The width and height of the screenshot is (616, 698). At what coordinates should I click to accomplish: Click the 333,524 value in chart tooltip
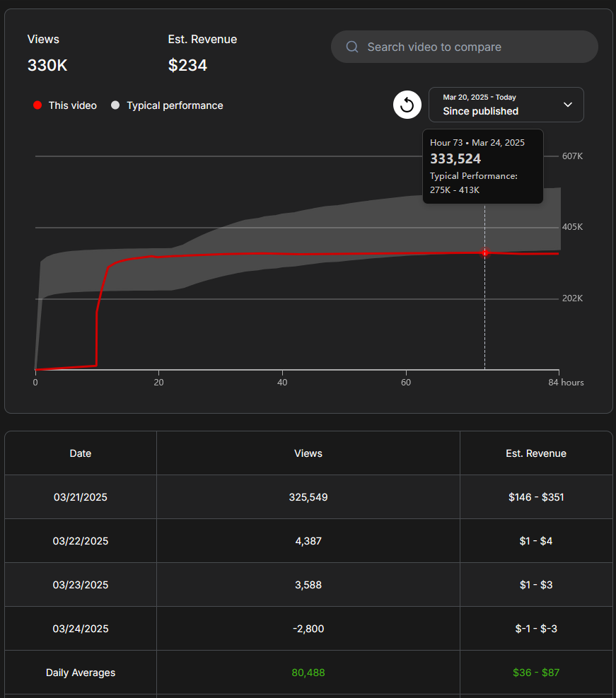click(455, 159)
